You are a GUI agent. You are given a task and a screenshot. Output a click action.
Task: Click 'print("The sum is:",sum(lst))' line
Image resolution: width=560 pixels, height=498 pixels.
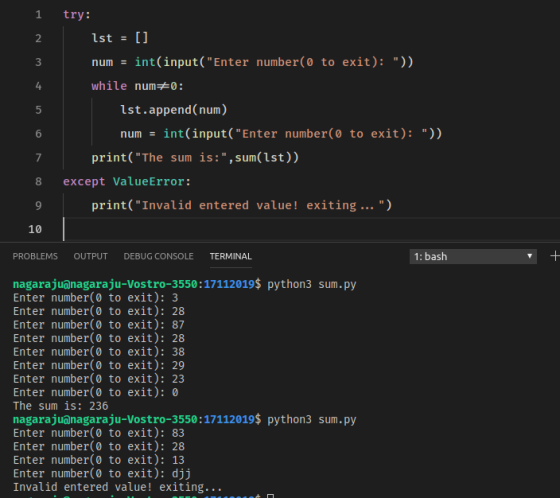195,158
